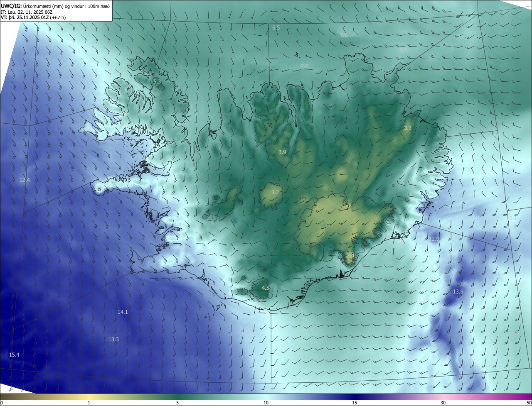The height and width of the screenshot is (406, 532).
Task: Click the '8.4' value label on the map
Action: coord(403,50)
